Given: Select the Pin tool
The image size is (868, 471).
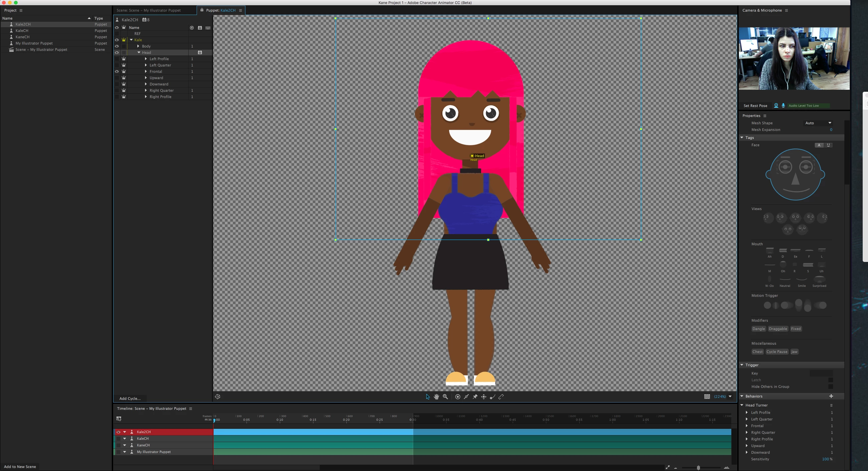Looking at the screenshot, I should point(475,397).
